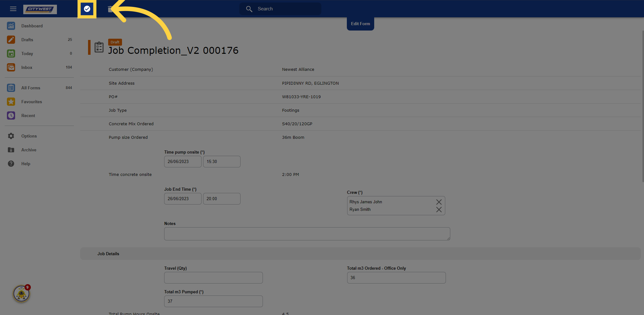Select Today in the sidebar
The width and height of the screenshot is (644, 315).
pyautogui.click(x=27, y=53)
